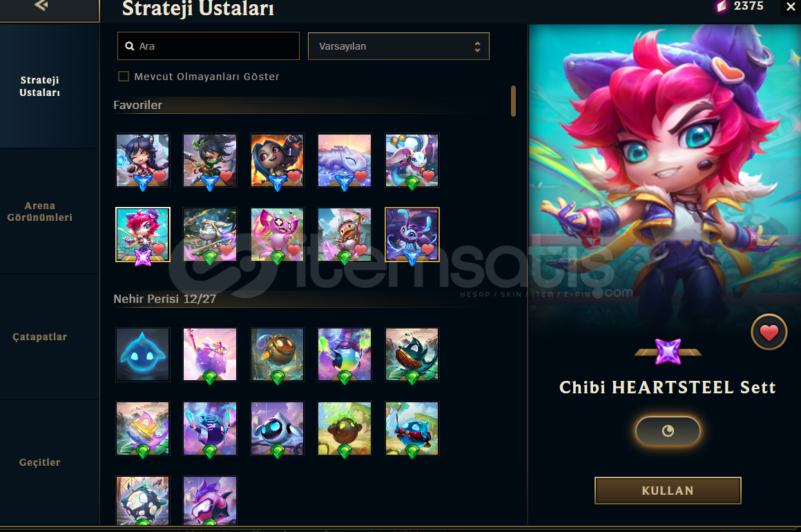
Task: Click the Ara search field
Action: click(209, 46)
